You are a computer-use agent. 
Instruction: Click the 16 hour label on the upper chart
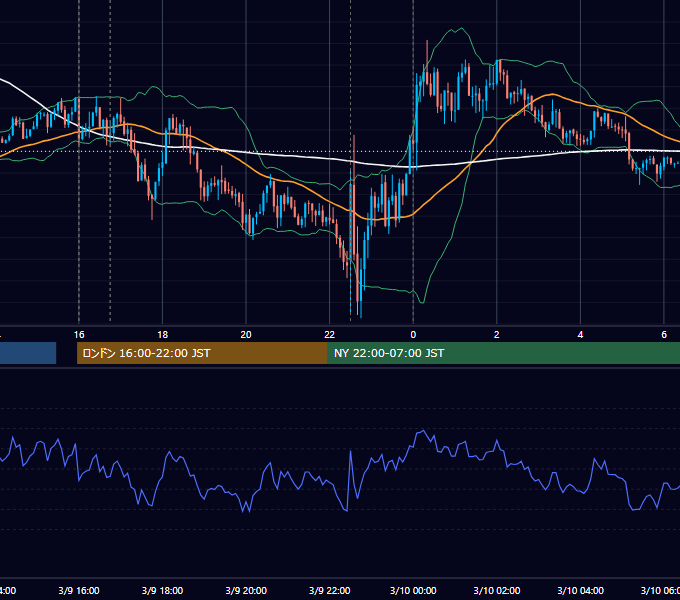pos(79,335)
